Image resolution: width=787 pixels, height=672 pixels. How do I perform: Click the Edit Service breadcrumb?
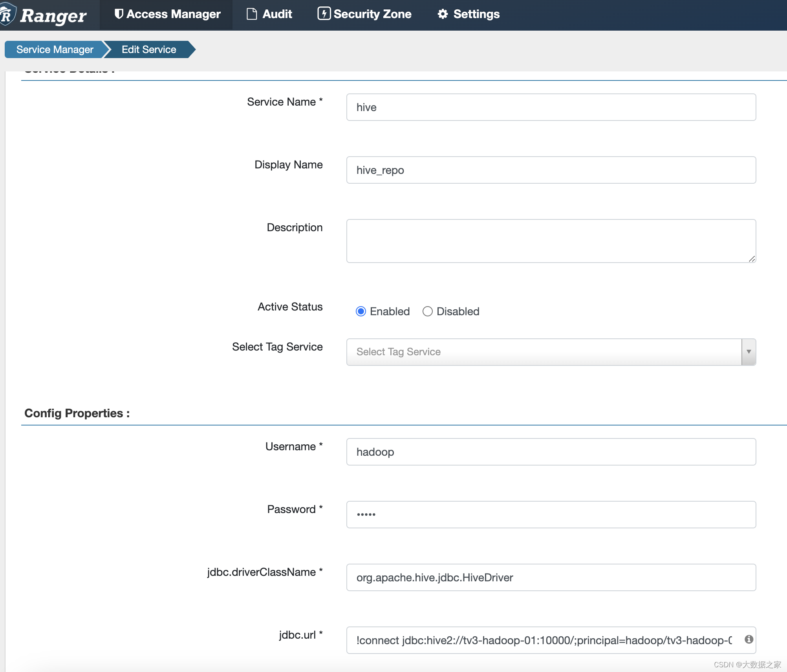(149, 49)
